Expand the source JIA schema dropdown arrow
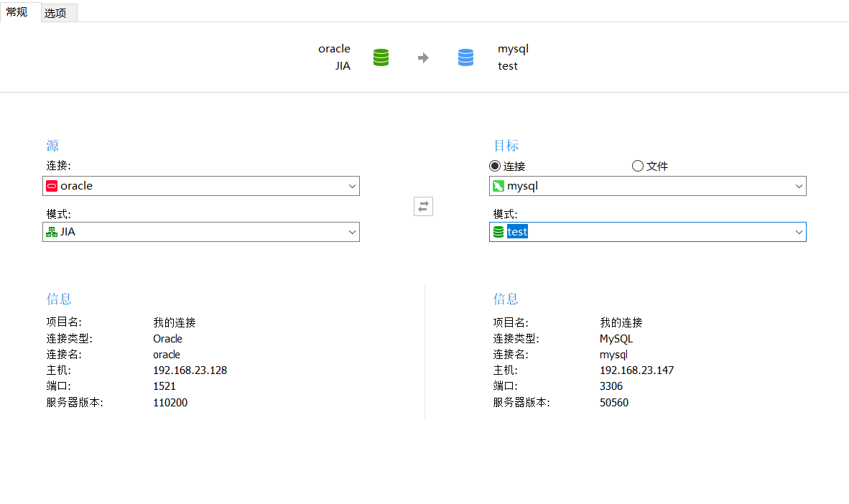This screenshot has height=504, width=849. pos(352,232)
